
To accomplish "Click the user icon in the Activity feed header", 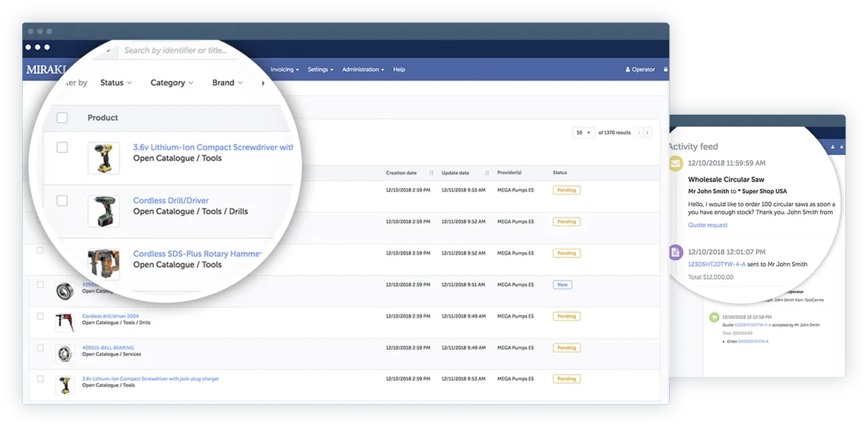I will click(x=833, y=146).
